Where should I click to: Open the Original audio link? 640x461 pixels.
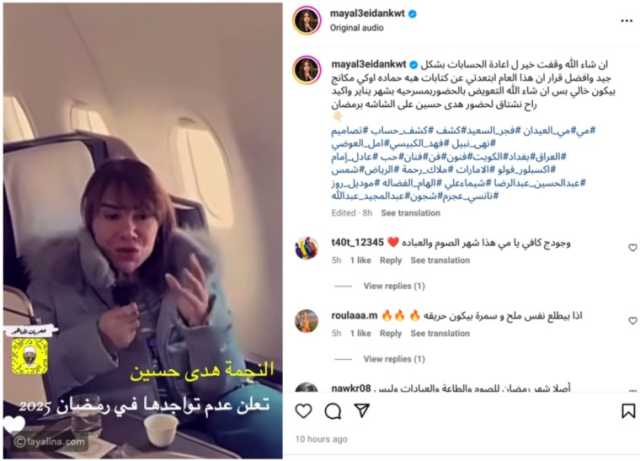[357, 28]
